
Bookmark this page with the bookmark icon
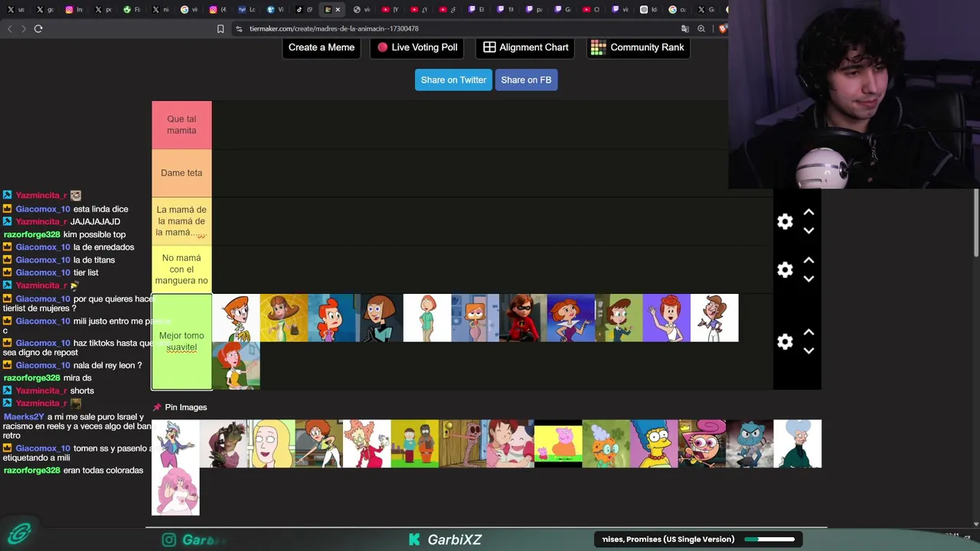[x=220, y=29]
